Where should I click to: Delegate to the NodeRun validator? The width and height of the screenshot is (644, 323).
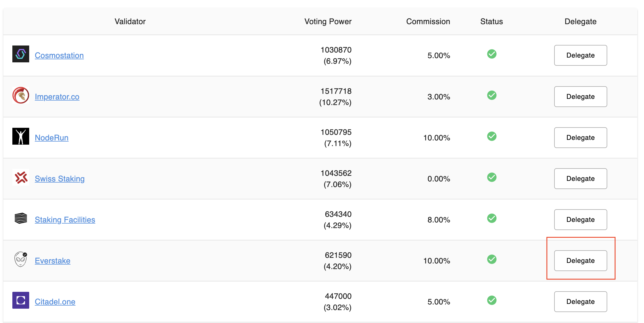pyautogui.click(x=580, y=138)
